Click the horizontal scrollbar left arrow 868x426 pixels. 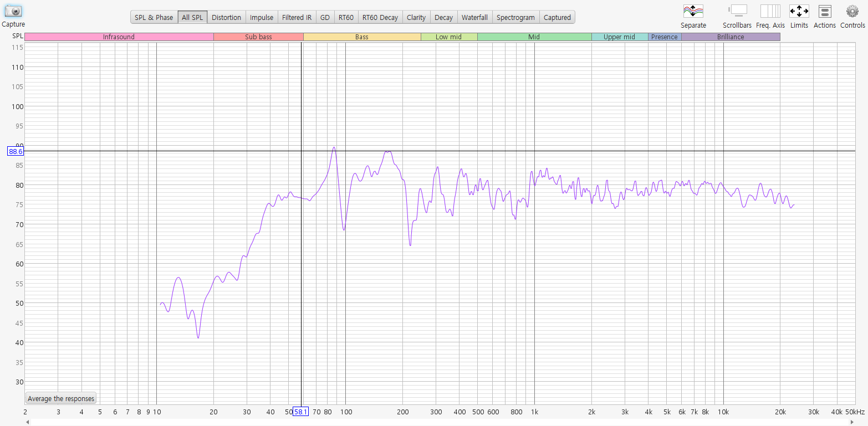click(x=28, y=422)
